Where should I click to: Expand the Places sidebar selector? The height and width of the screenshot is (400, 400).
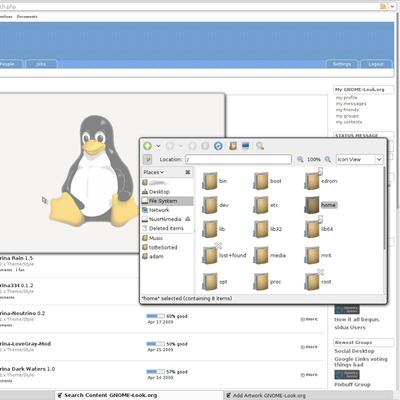[x=154, y=172]
